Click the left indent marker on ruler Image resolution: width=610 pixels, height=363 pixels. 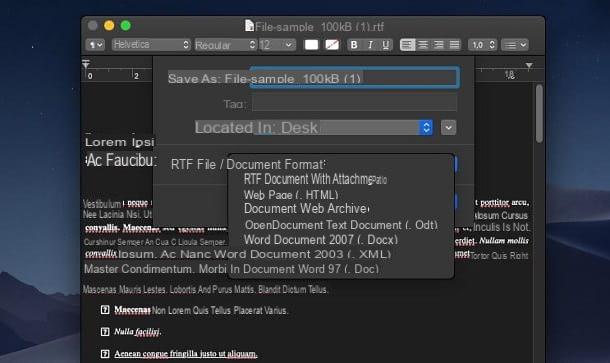86,64
